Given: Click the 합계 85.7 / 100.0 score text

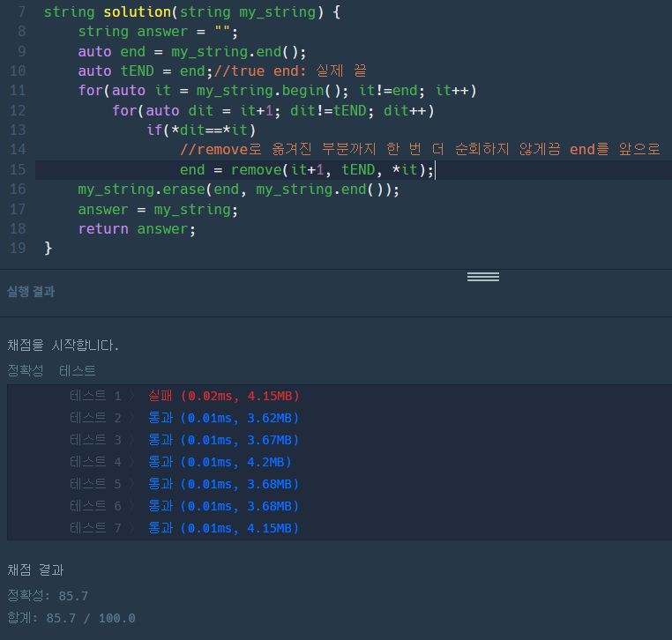Looking at the screenshot, I should pos(71,618).
